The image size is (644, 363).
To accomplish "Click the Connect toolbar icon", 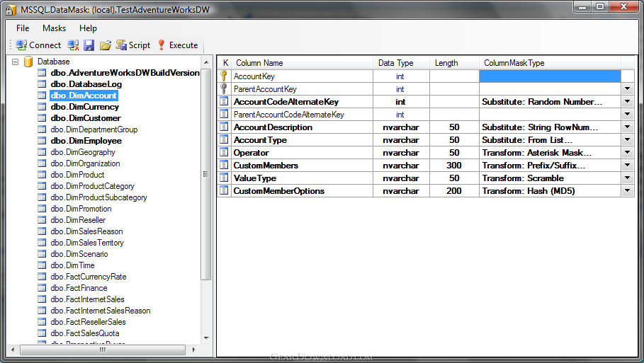I will [21, 45].
